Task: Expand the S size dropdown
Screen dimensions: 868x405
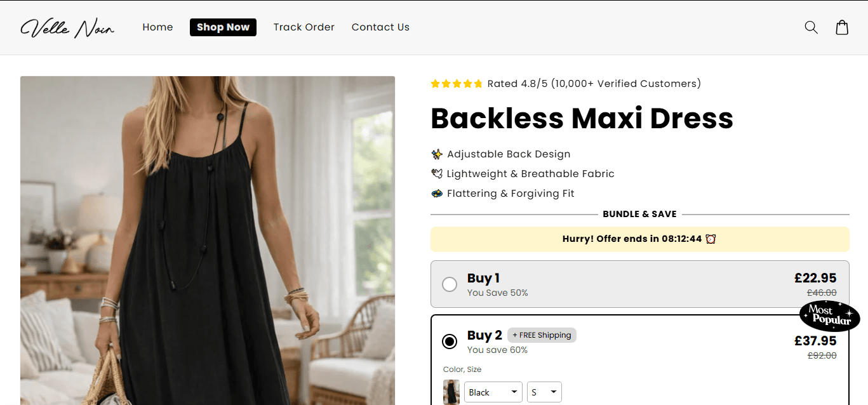Action: click(x=544, y=392)
